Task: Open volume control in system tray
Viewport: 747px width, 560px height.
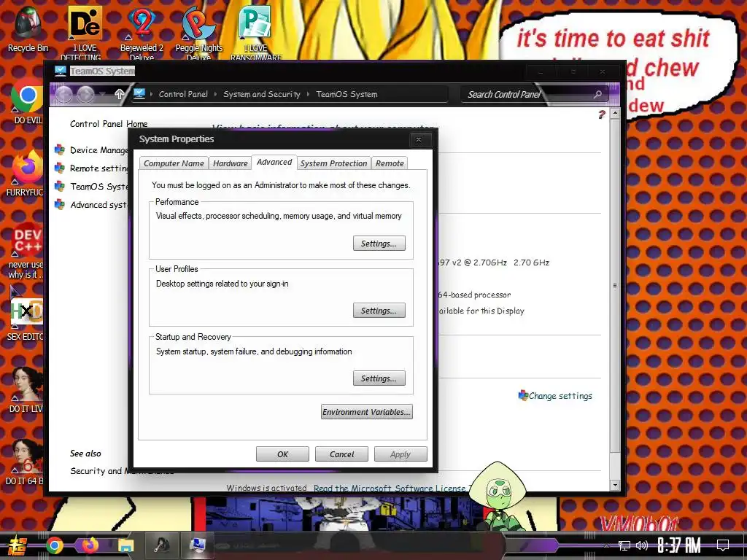Action: (x=642, y=545)
